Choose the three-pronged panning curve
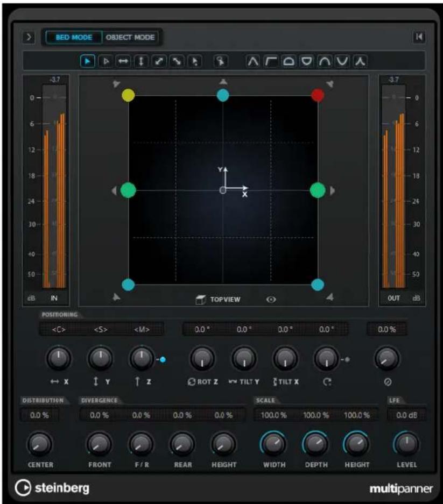The width and height of the screenshot is (443, 504). tap(360, 61)
